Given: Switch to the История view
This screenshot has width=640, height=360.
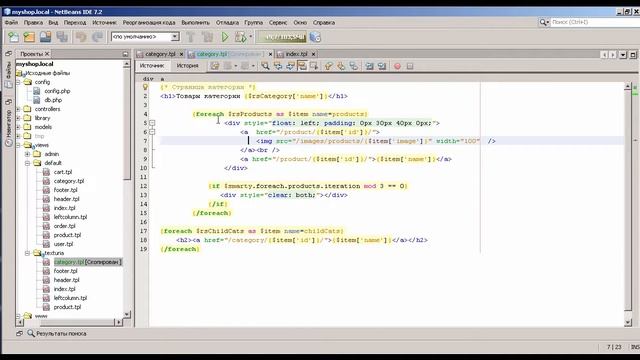Looking at the screenshot, I should [187, 66].
